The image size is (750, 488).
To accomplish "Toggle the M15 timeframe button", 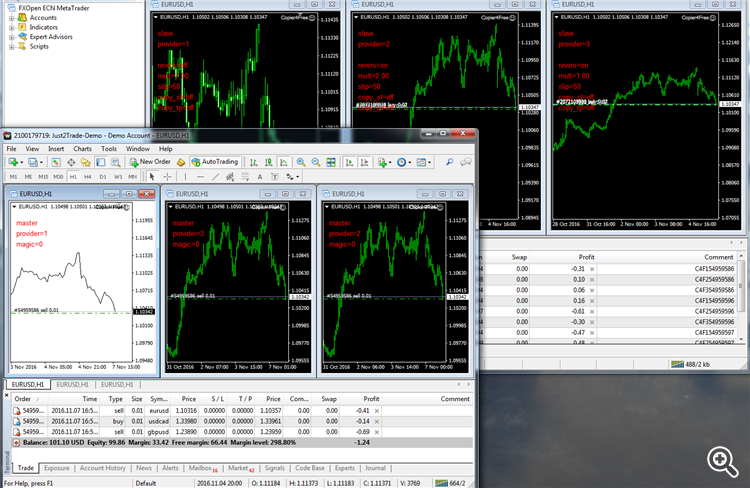I will [x=44, y=177].
